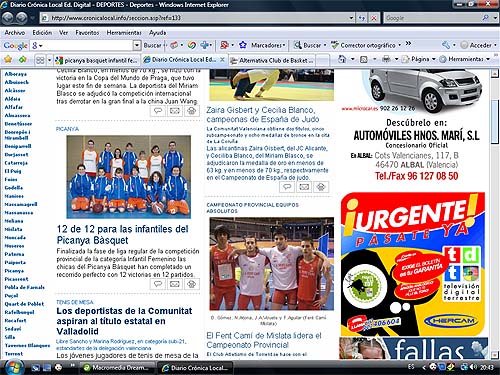Image resolution: width=500 pixels, height=375 pixels.
Task: Open the Home page icon in command bar
Action: pos(342,59)
